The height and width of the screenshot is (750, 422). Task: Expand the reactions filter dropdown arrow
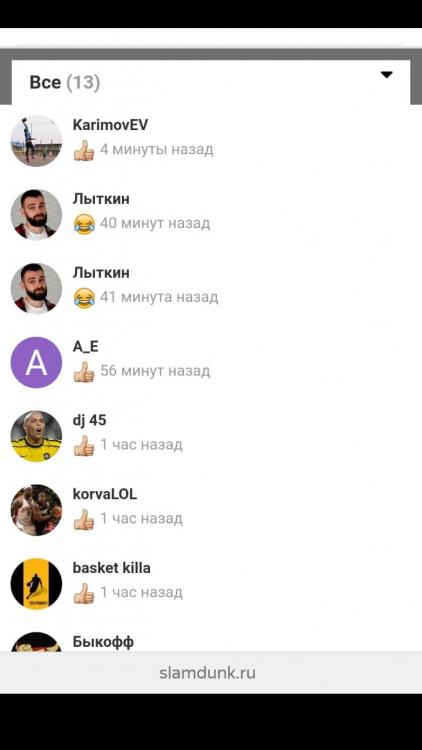[x=386, y=75]
